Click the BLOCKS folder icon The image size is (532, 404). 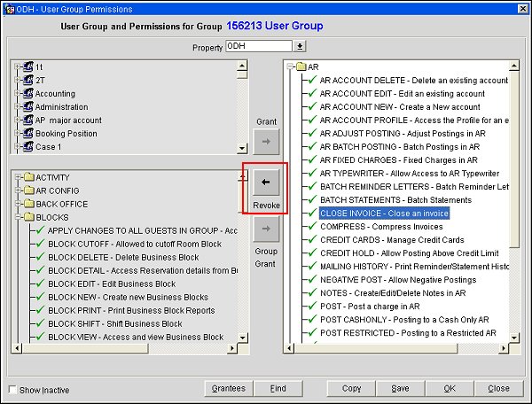[x=27, y=217]
